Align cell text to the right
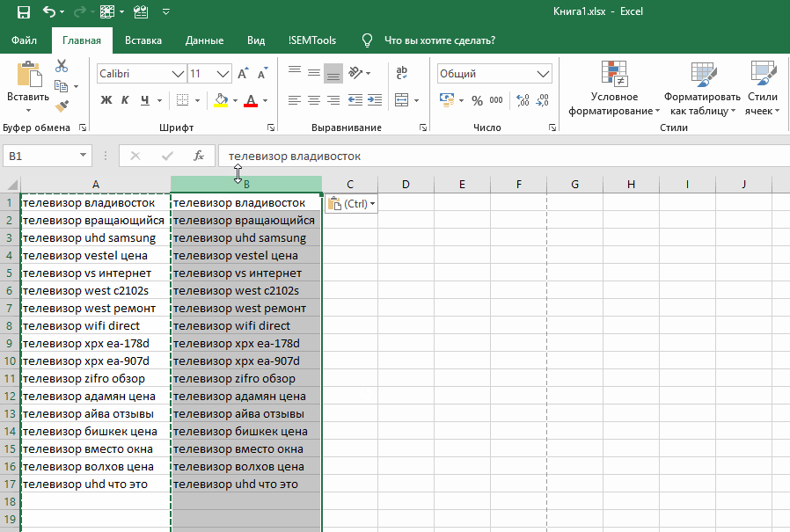790x532 pixels. (333, 99)
